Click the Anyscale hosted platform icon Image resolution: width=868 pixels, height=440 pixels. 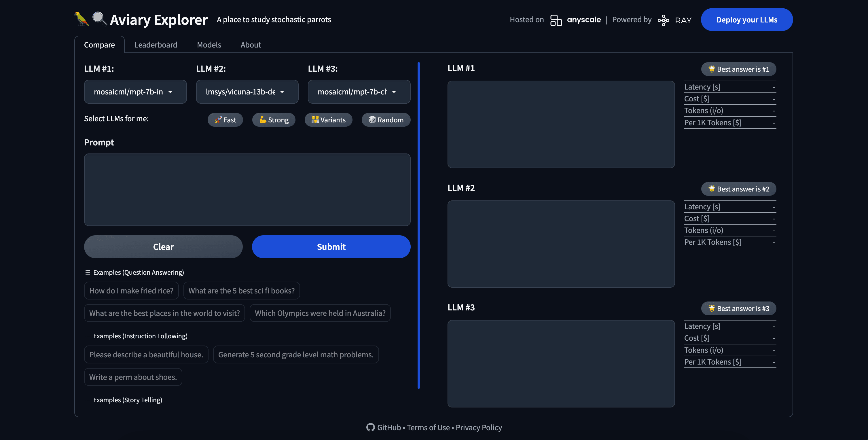point(556,19)
